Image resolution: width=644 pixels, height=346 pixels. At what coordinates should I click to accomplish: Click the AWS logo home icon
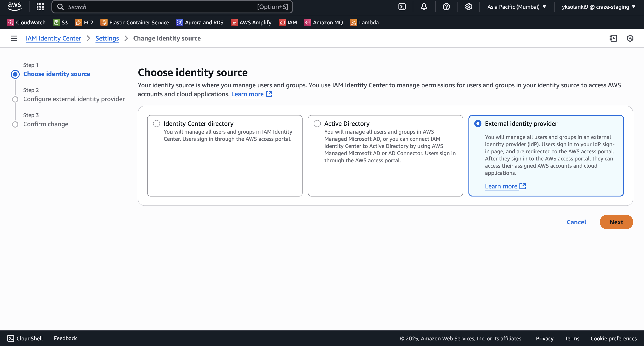click(15, 6)
